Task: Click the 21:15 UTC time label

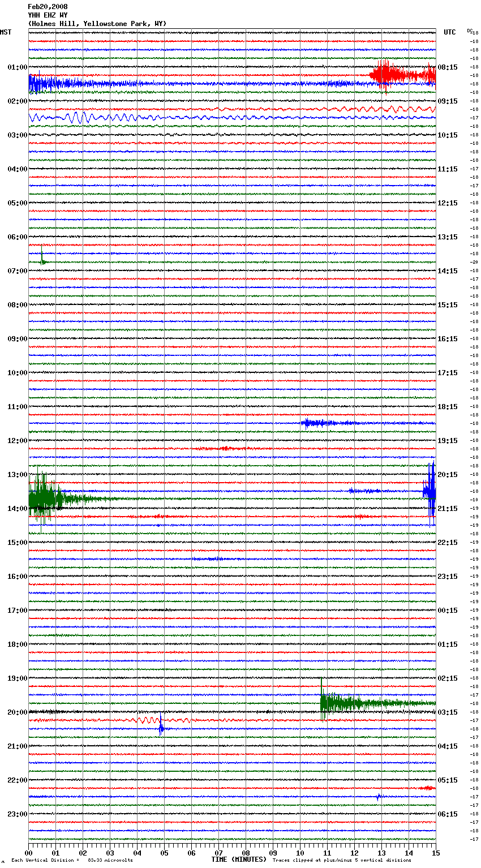Action: click(x=448, y=509)
